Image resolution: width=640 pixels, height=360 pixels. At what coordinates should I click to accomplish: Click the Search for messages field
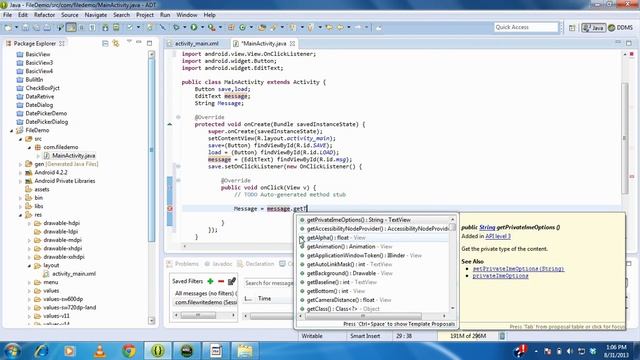(x=269, y=283)
